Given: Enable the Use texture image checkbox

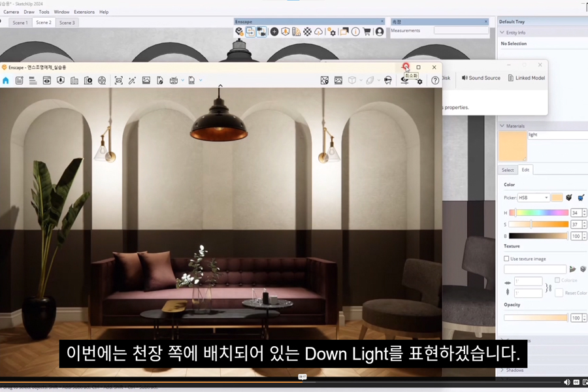Looking at the screenshot, I should (506, 259).
